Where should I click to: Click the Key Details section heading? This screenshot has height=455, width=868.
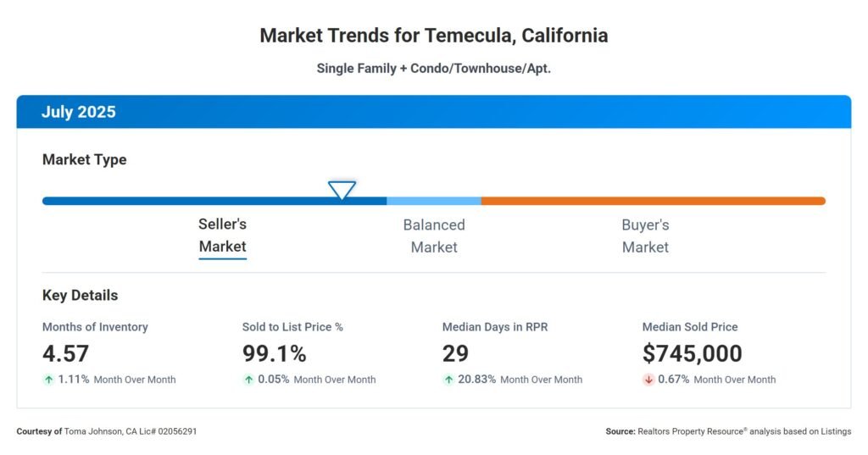(81, 296)
